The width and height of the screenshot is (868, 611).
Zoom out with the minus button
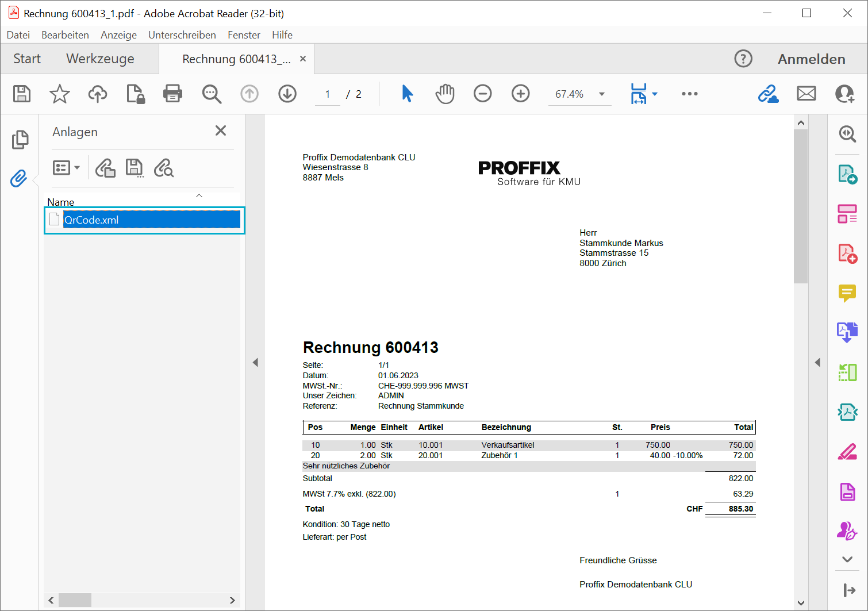(x=483, y=94)
